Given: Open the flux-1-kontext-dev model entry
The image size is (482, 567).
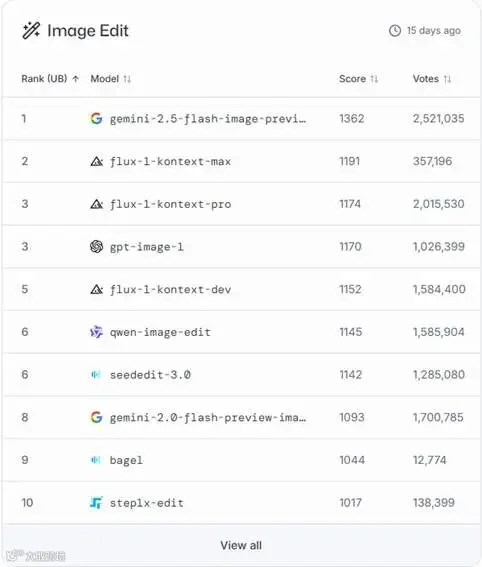Looking at the screenshot, I should pyautogui.click(x=170, y=290).
